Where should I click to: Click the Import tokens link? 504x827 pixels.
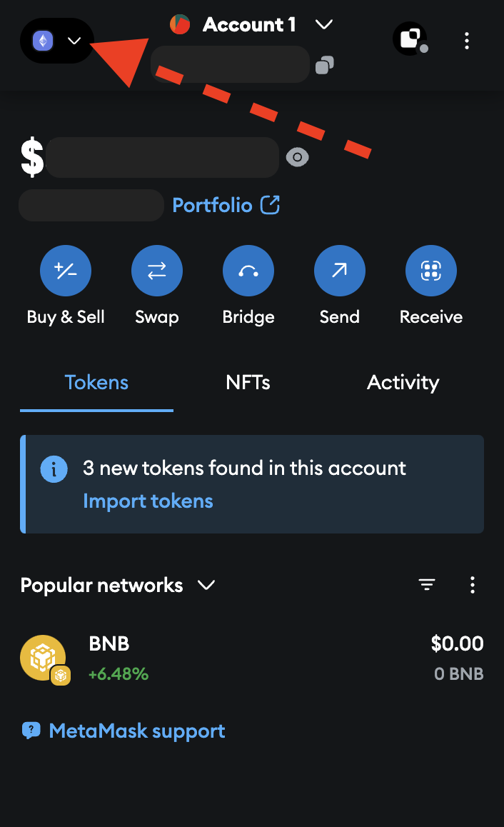(148, 501)
